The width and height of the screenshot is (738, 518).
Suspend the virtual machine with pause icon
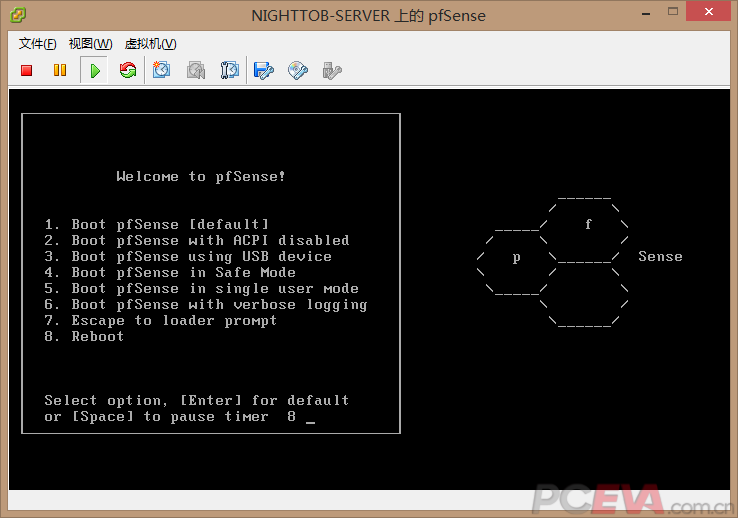[x=60, y=70]
